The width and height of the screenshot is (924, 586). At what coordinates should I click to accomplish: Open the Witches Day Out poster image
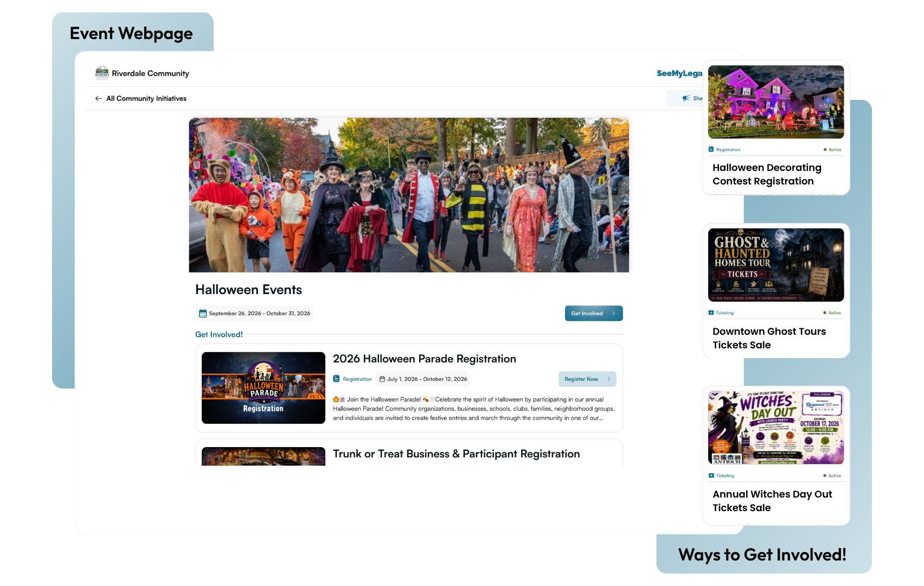(776, 428)
